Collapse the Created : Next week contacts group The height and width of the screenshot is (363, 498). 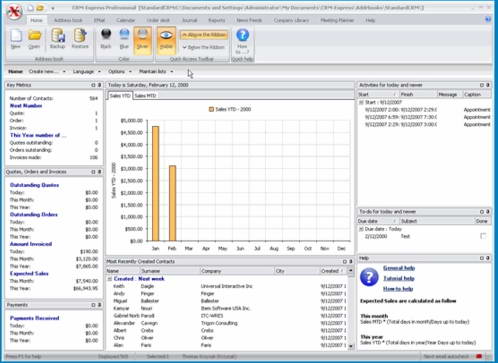110,279
